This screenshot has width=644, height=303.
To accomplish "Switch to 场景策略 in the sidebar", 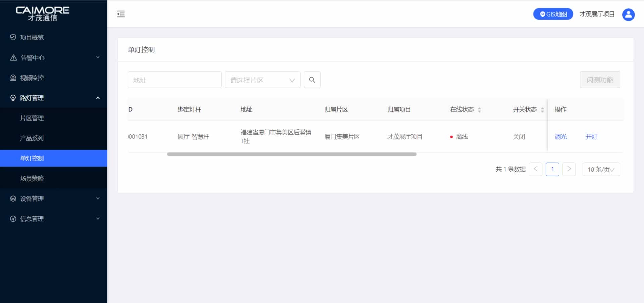I will tap(32, 178).
